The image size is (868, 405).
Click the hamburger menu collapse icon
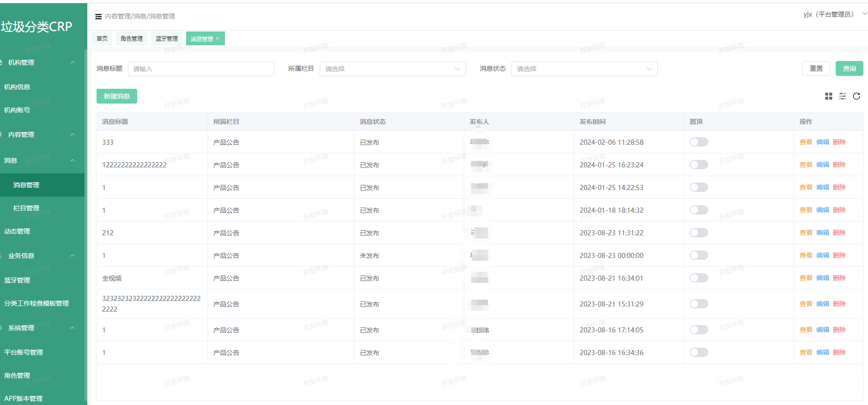[x=98, y=17]
